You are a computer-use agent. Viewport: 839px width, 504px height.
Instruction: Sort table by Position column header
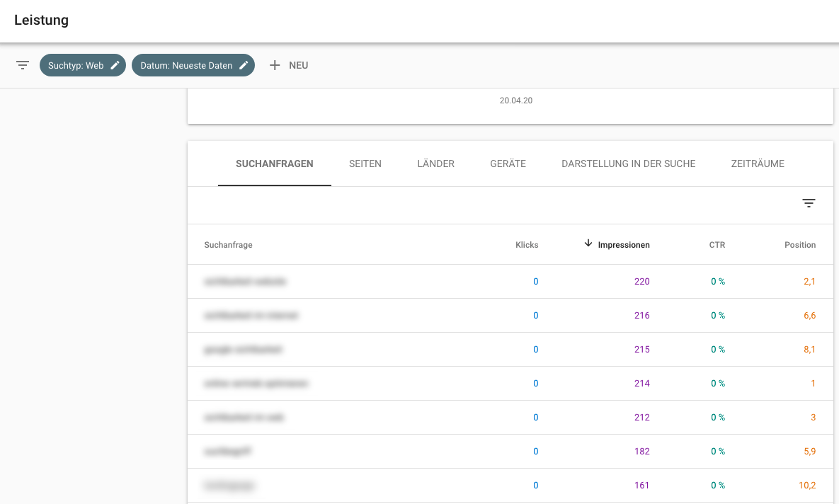click(x=800, y=245)
